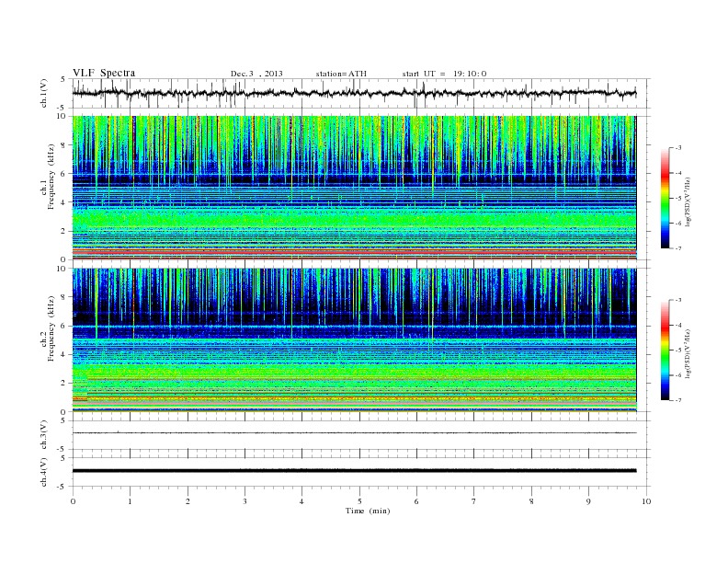Viewport: 728px width, 563px height.
Task: Click the ch.1 color scale "log(PSD)(V²/Hz)" label
Action: [x=688, y=202]
